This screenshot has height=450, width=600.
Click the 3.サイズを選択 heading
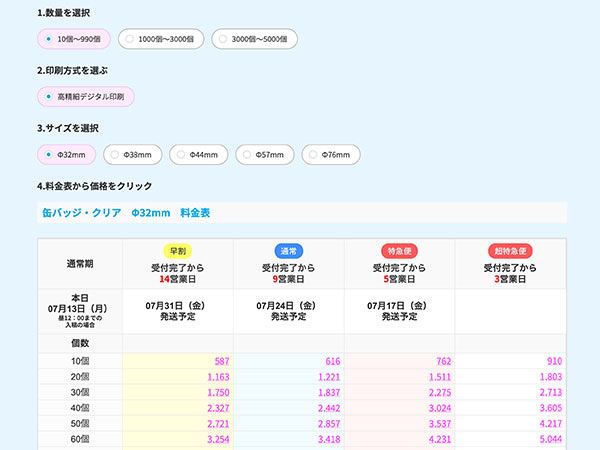coord(68,129)
